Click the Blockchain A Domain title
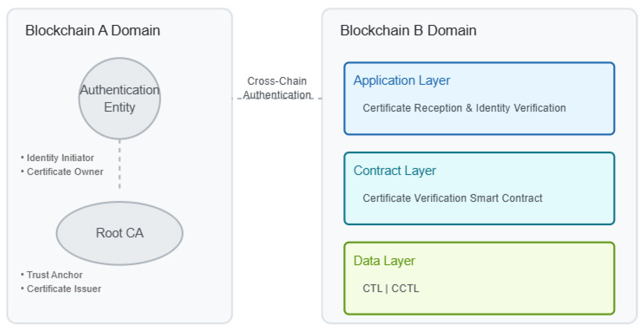 click(x=93, y=30)
